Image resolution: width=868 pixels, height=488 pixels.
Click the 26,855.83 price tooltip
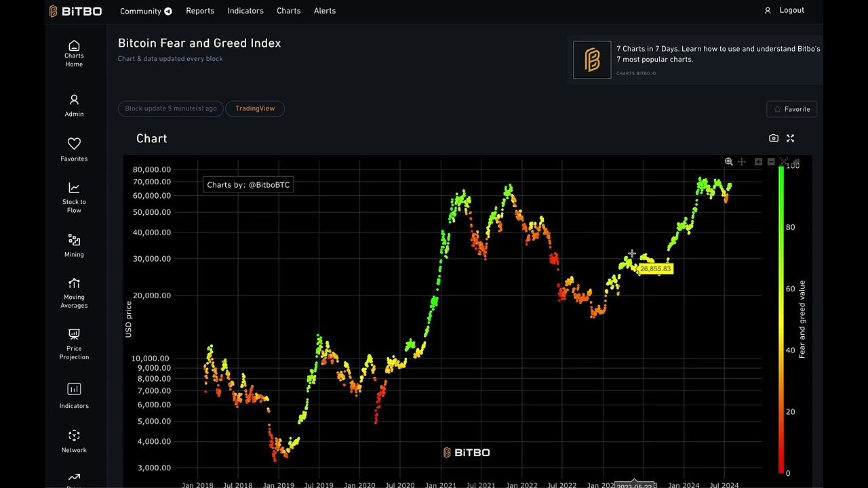pyautogui.click(x=655, y=269)
